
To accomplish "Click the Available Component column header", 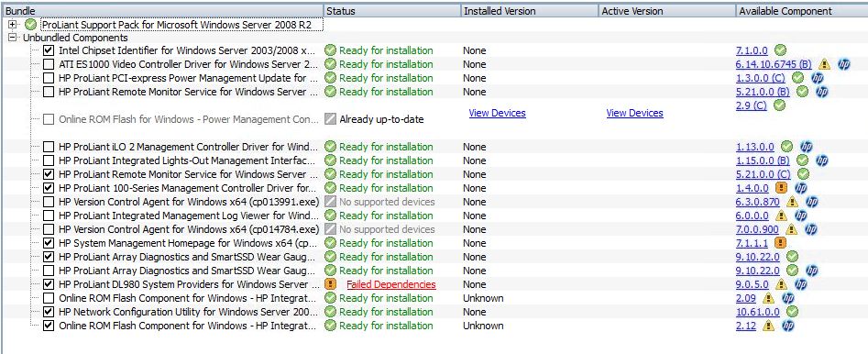I will 802,10.
